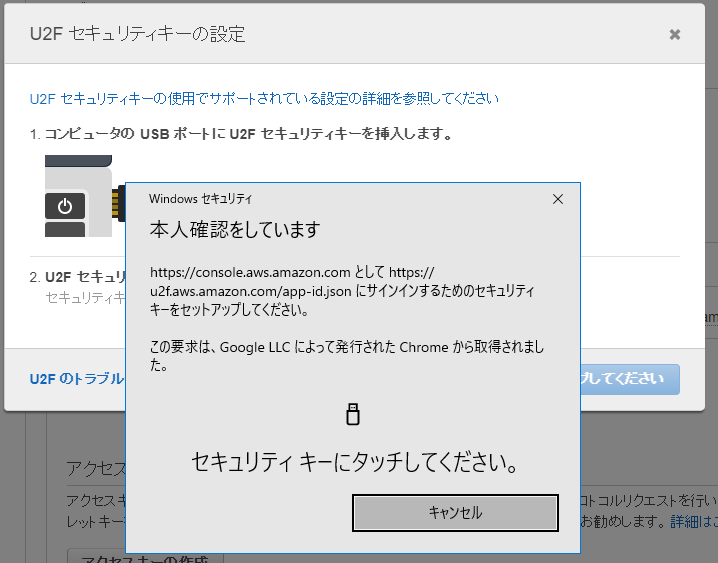
Task: Click the Google LLC Chrome request text
Action: click(x=347, y=356)
